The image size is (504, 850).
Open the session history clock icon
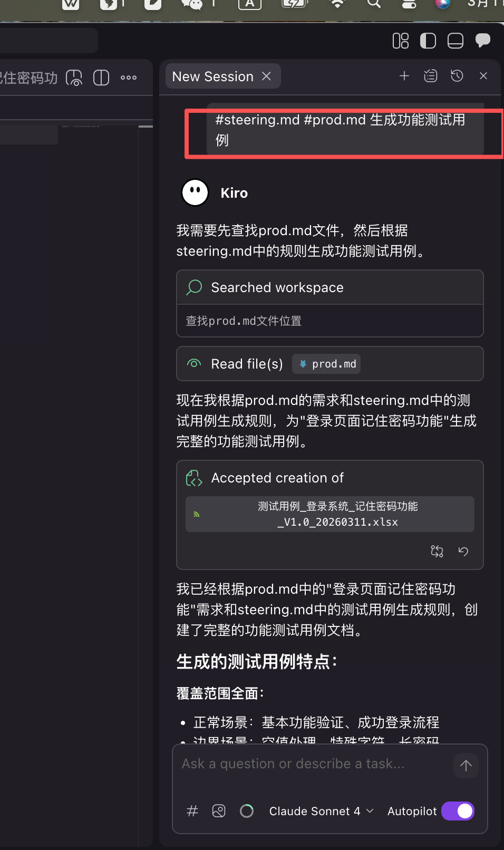click(457, 76)
